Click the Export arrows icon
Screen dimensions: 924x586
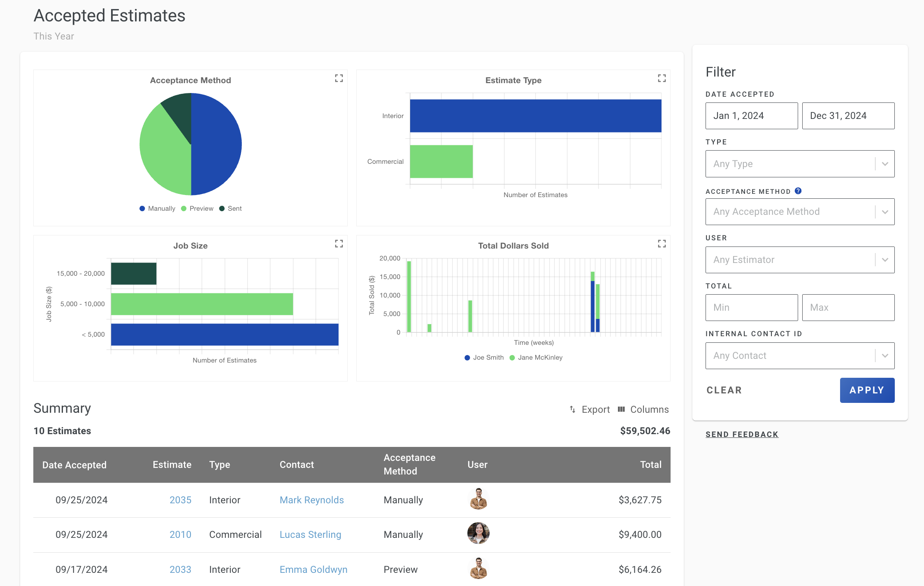pos(572,409)
